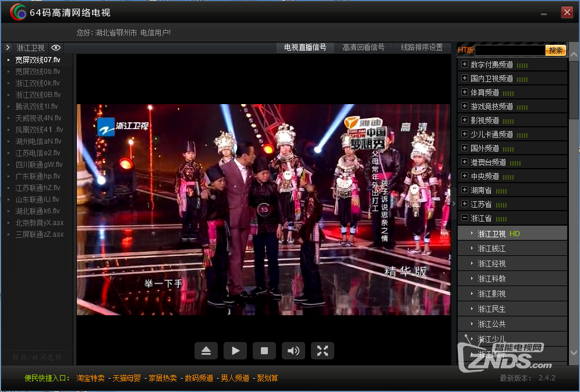The height and width of the screenshot is (392, 580).
Task: Switch to the 电视直播信号 tab
Action: (x=305, y=48)
